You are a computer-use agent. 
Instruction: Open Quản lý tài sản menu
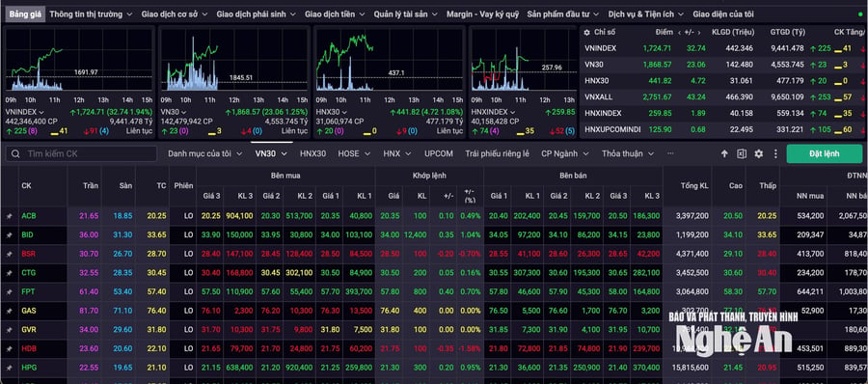tap(406, 14)
